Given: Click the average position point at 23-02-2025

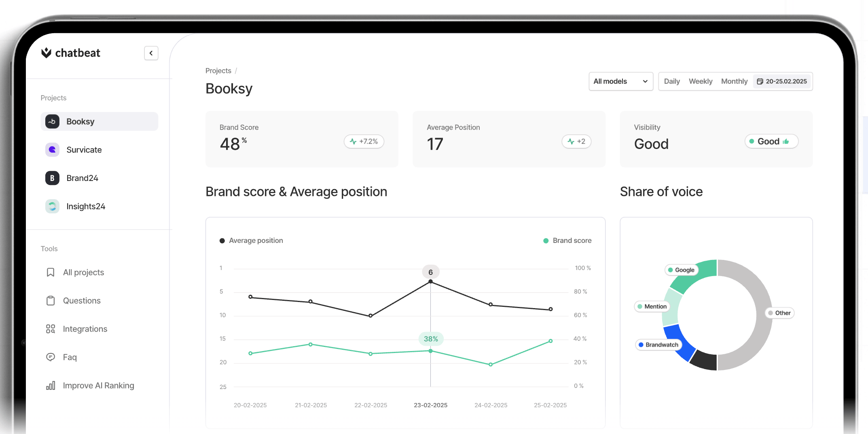Looking at the screenshot, I should point(430,281).
